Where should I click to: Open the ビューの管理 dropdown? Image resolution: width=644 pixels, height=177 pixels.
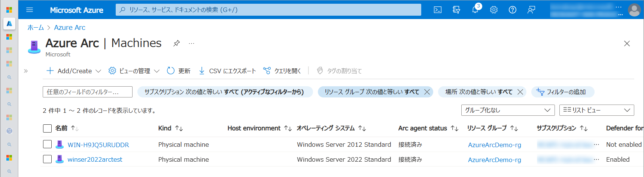(x=134, y=71)
